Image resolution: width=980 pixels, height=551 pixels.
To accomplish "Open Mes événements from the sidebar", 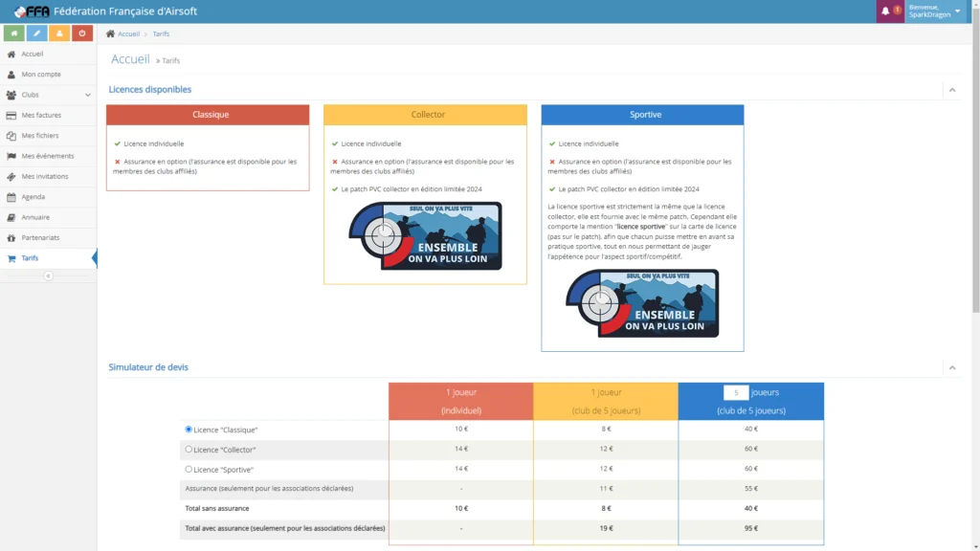I will pyautogui.click(x=48, y=156).
